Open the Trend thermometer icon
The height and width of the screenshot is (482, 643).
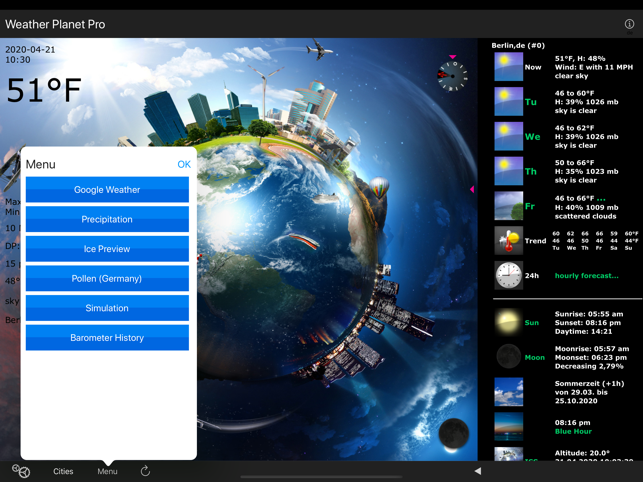508,241
